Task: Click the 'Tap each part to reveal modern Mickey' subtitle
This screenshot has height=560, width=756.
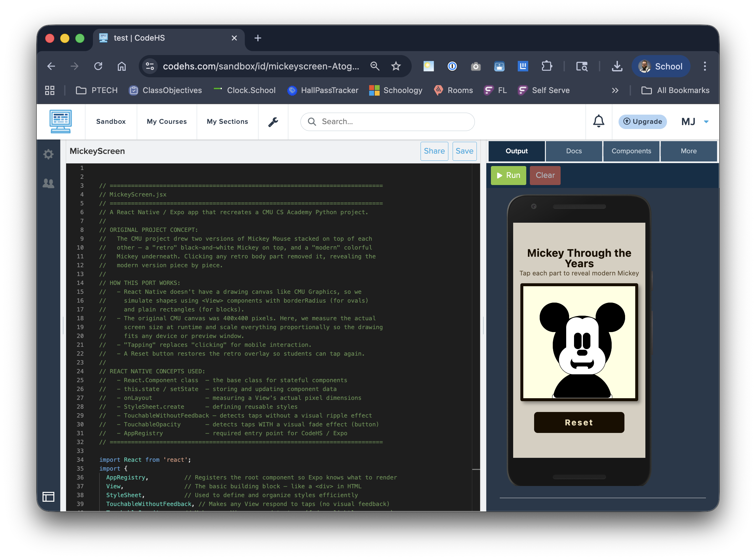Action: tap(579, 273)
